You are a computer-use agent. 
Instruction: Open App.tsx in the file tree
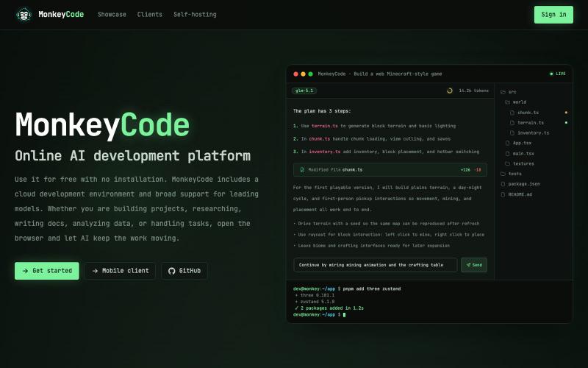pyautogui.click(x=518, y=143)
